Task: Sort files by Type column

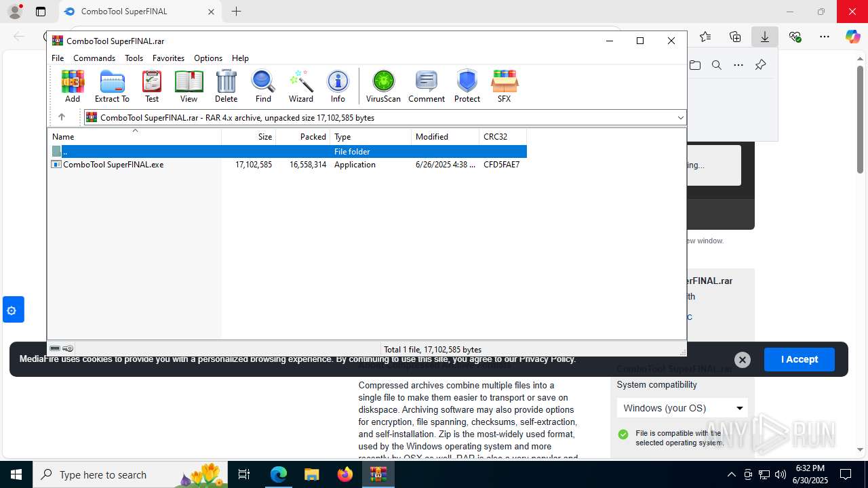Action: pyautogui.click(x=371, y=136)
